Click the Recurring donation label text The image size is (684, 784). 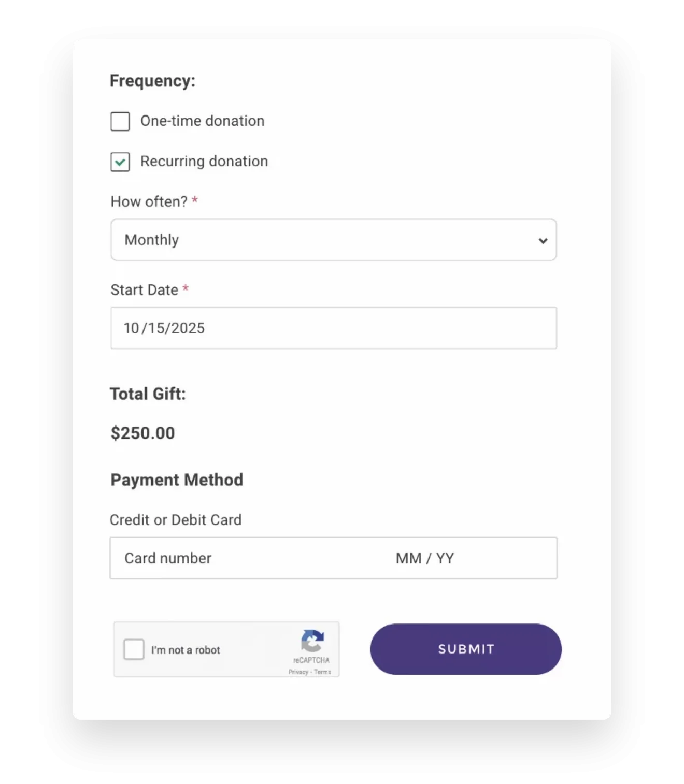coord(204,162)
